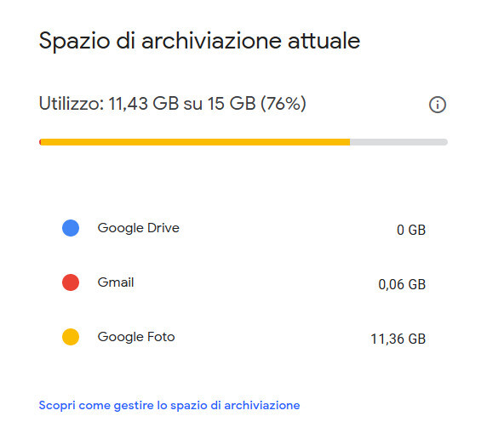Click the 0,06 GB Gmail value

[x=402, y=284]
